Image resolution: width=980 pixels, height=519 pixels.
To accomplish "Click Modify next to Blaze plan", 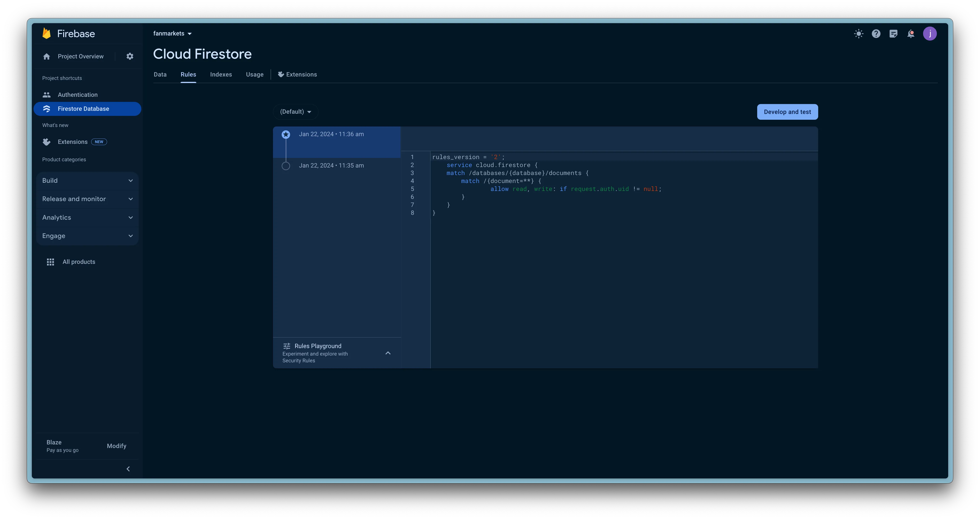I will click(x=116, y=446).
